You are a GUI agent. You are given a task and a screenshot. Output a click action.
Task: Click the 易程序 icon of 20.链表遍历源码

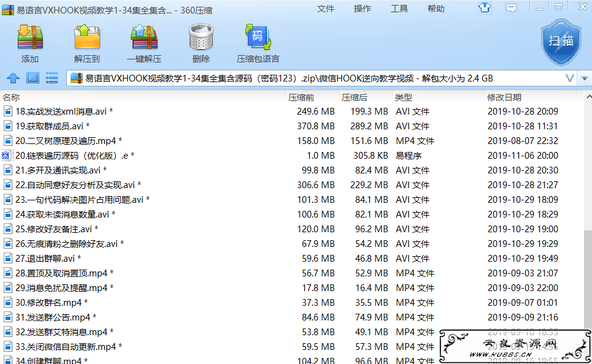7,156
